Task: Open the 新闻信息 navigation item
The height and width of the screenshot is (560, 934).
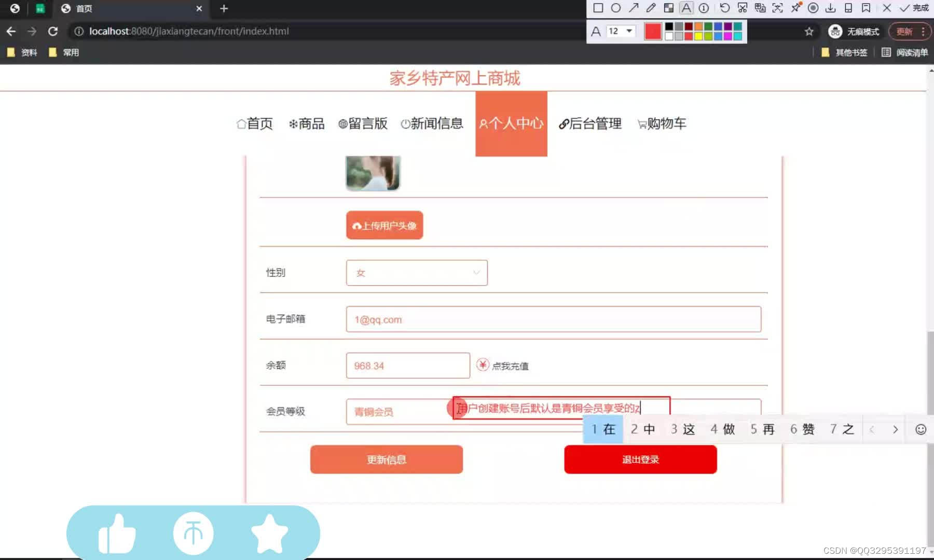Action: pyautogui.click(x=432, y=123)
